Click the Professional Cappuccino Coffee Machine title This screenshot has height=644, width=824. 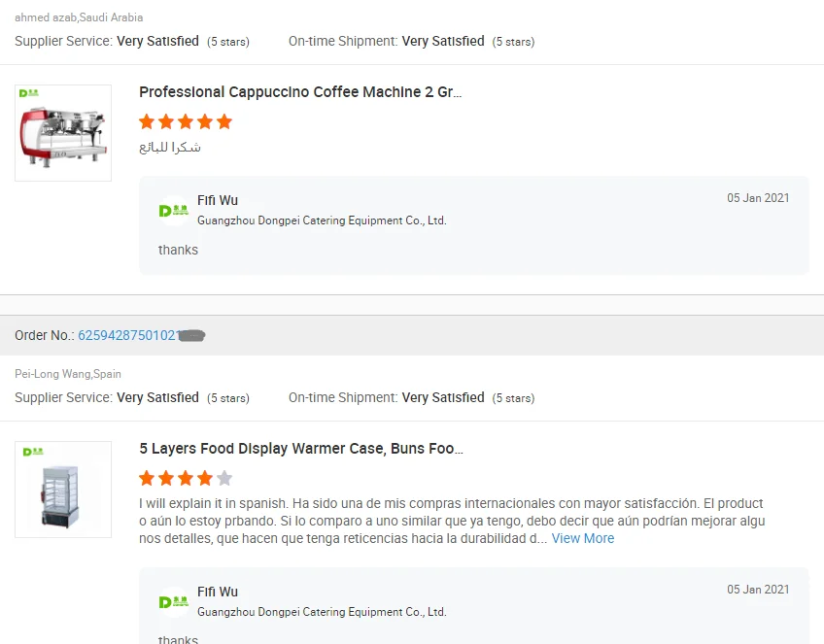tap(300, 92)
